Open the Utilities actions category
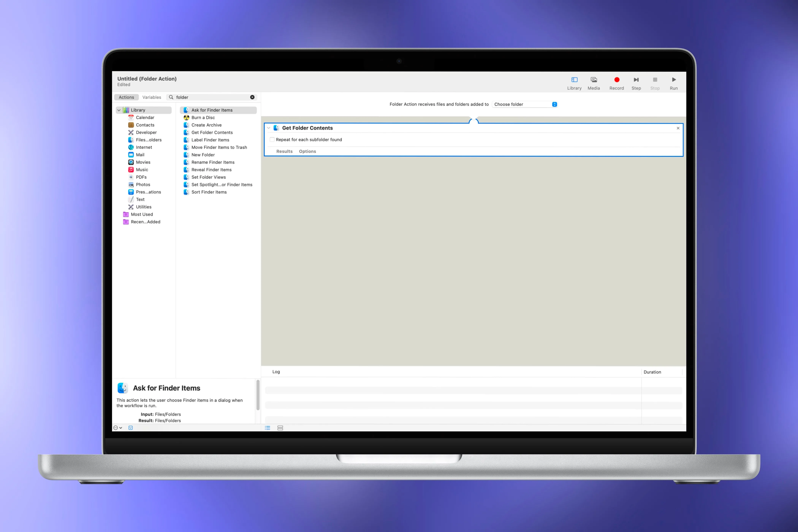The image size is (798, 532). (143, 207)
